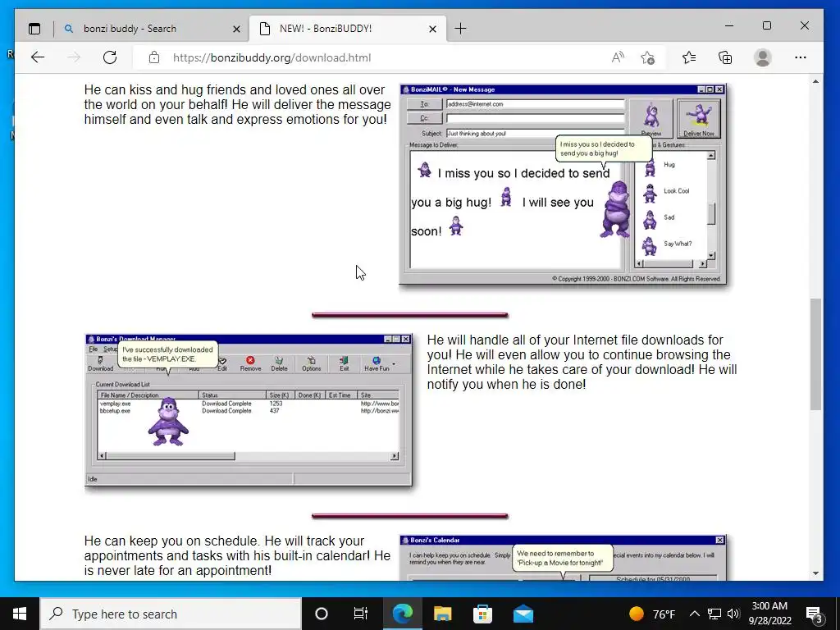Click the text about kiss and hug friends
The height and width of the screenshot is (630, 840).
tap(237, 104)
